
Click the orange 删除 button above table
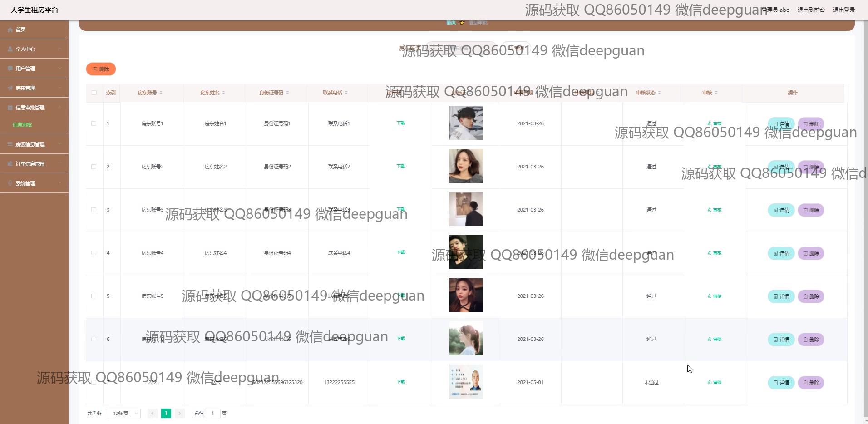tap(101, 69)
